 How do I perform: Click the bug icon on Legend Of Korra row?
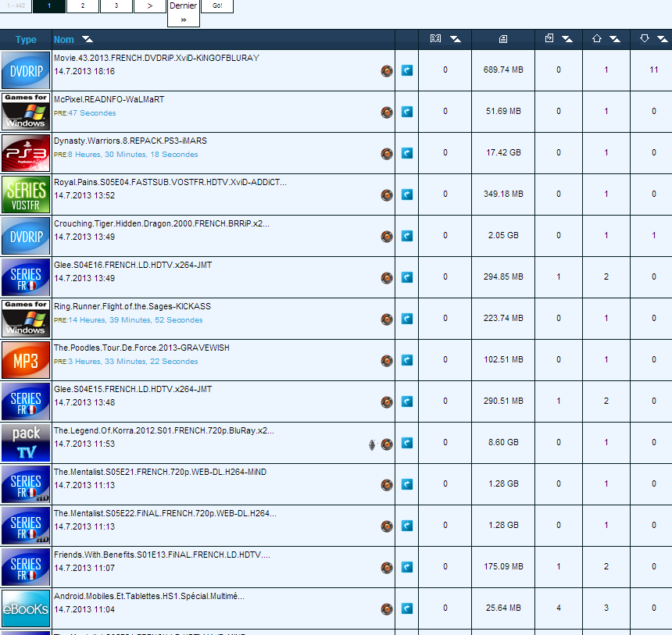pos(372,444)
